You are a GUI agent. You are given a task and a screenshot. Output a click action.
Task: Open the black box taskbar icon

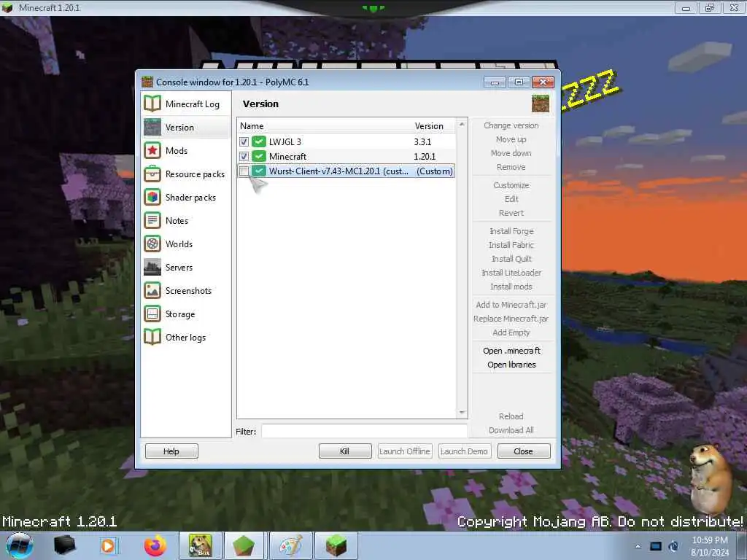(65, 545)
